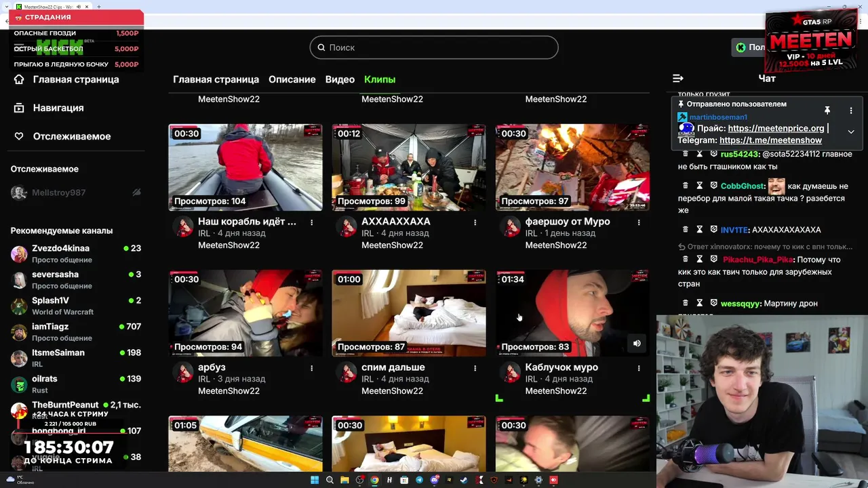Screen dimensions: 868x488
Task: Click username CobbGhost in chat
Action: [x=742, y=186]
